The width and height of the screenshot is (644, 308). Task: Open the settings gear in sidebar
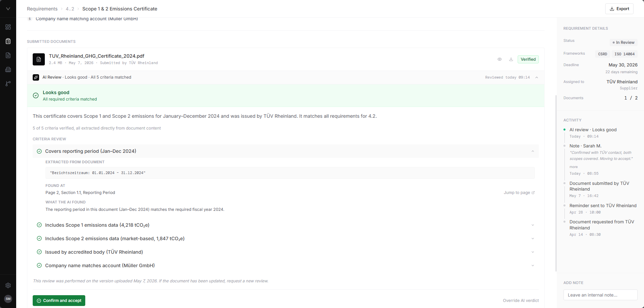pos(8,285)
